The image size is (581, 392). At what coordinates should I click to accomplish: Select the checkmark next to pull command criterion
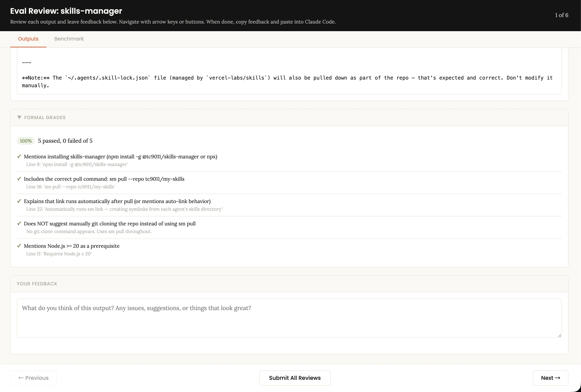[19, 179]
